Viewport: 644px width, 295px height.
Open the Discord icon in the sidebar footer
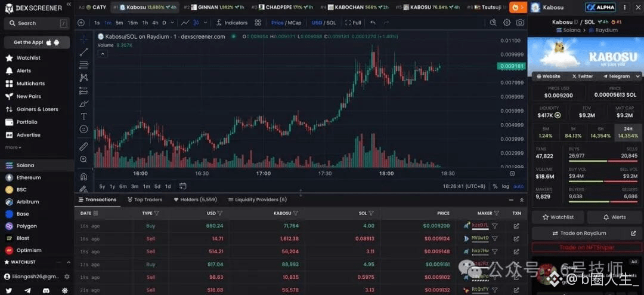[x=47, y=290]
